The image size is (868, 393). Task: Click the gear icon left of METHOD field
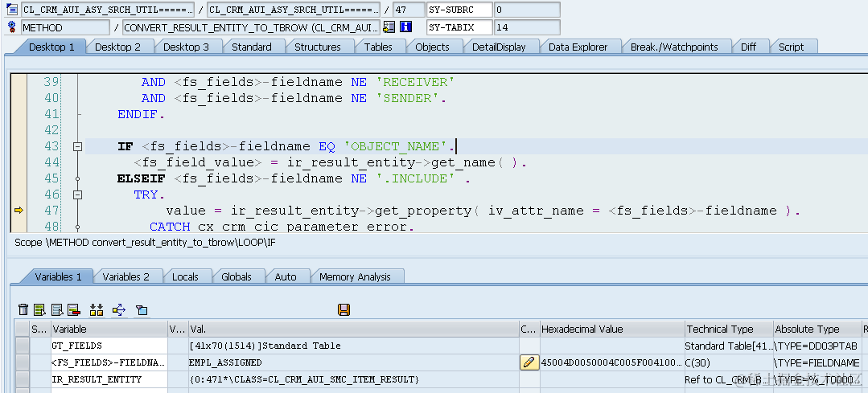click(11, 27)
